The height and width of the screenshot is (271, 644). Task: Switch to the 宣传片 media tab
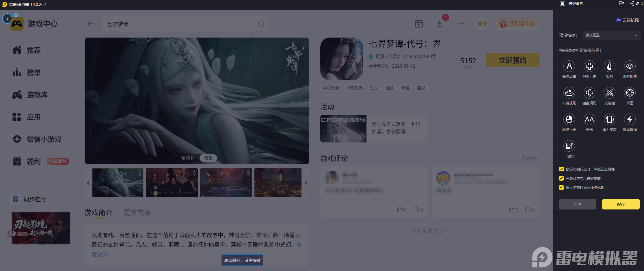coord(188,158)
